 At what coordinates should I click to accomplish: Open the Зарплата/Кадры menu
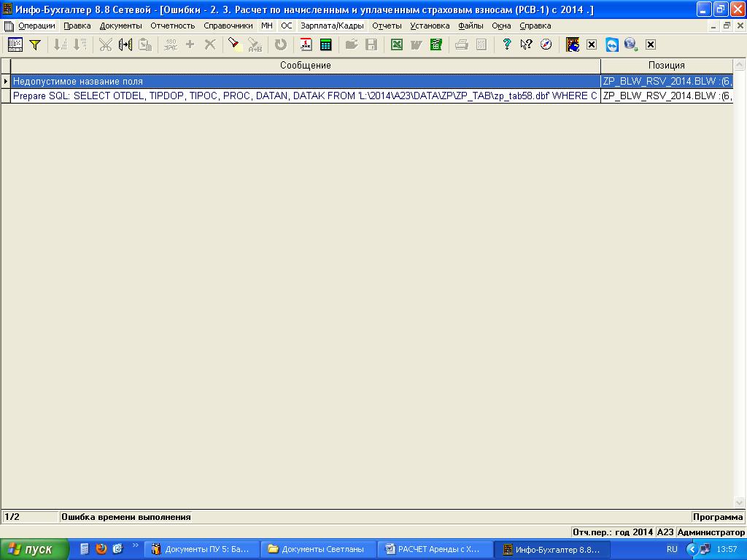(332, 26)
